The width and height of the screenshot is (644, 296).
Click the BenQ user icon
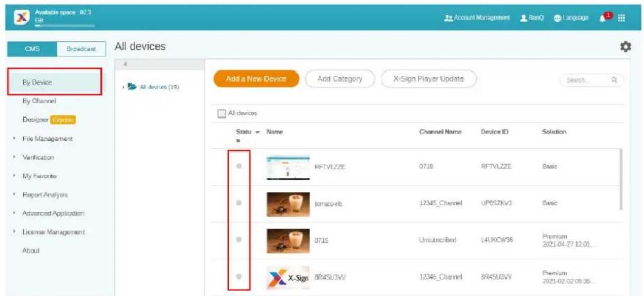(523, 17)
